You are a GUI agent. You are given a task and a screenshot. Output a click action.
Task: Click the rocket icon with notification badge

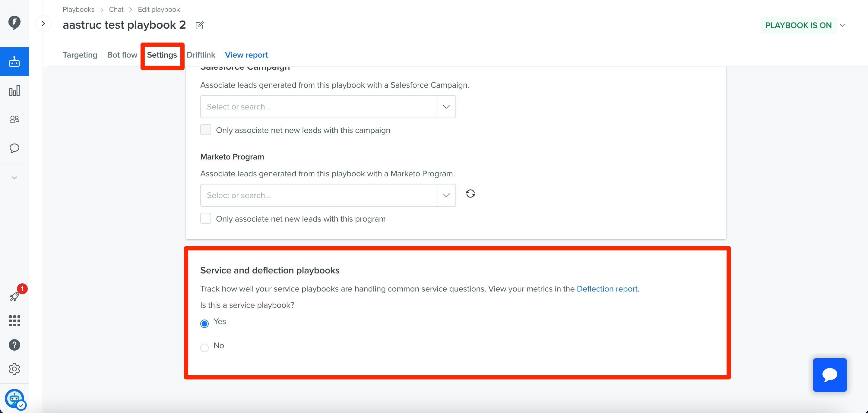point(14,296)
